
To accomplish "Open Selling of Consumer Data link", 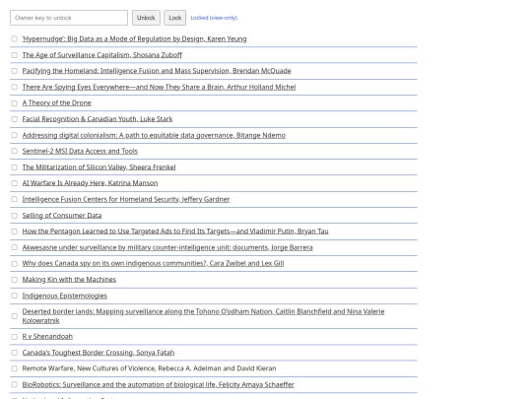I will pos(62,216).
